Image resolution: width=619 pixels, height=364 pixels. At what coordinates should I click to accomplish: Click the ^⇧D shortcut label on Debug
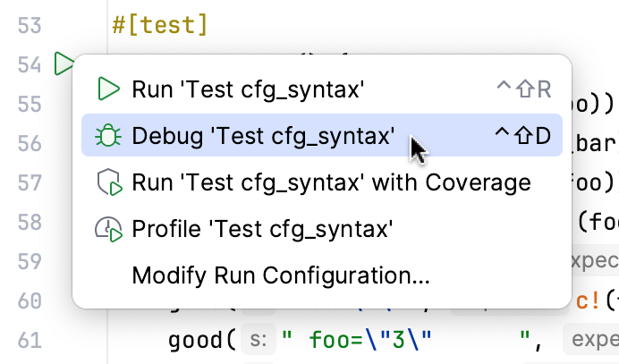(x=523, y=136)
